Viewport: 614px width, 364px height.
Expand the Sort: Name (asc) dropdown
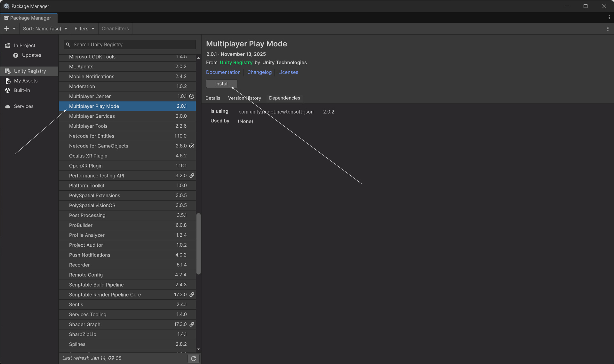click(45, 29)
